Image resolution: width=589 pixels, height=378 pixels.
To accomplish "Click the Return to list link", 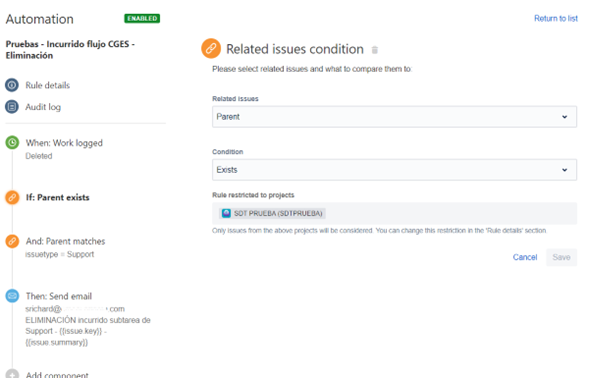I will coord(556,18).
